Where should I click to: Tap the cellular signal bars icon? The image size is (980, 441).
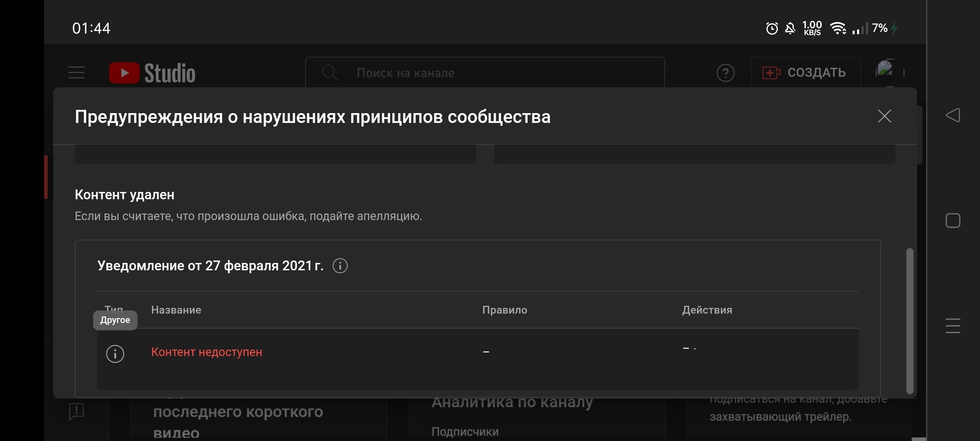pos(860,28)
